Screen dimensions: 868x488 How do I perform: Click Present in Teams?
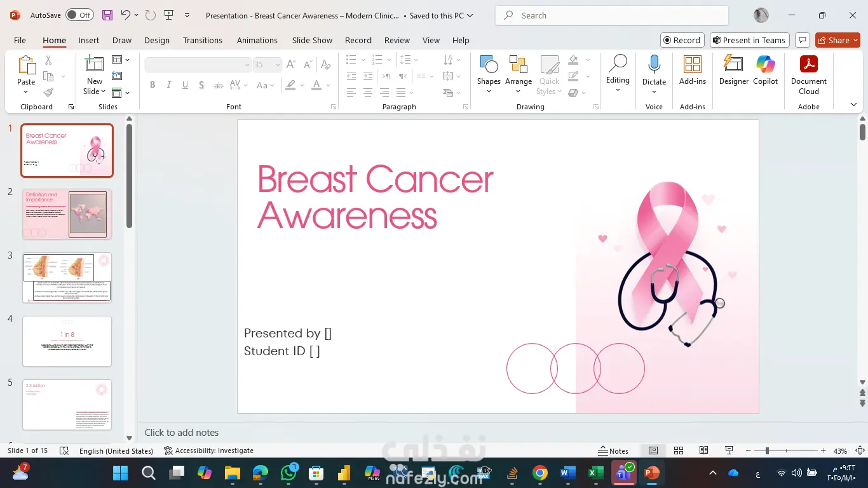coord(749,40)
